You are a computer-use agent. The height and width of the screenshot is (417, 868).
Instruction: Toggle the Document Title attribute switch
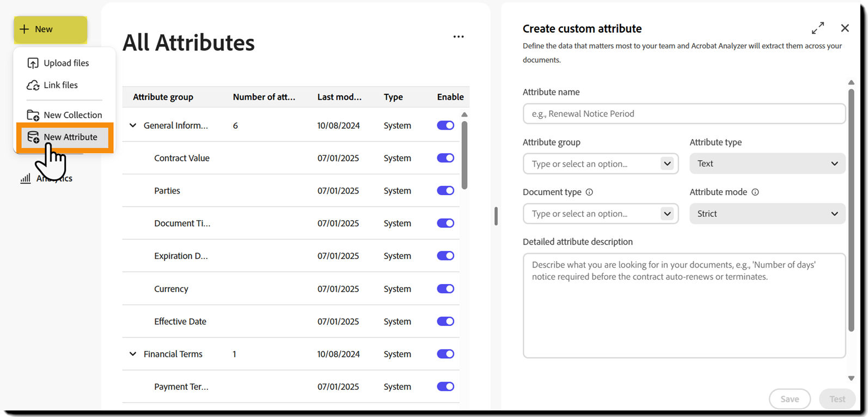445,223
